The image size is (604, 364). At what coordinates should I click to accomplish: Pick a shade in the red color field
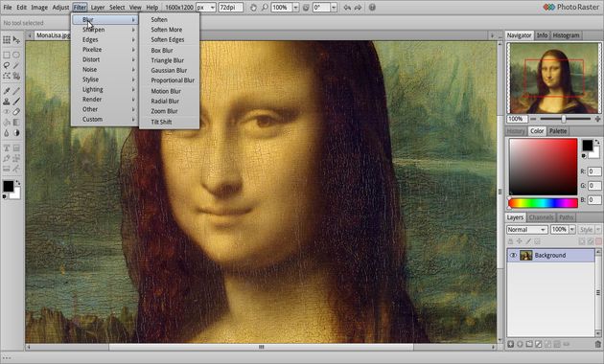click(x=544, y=167)
